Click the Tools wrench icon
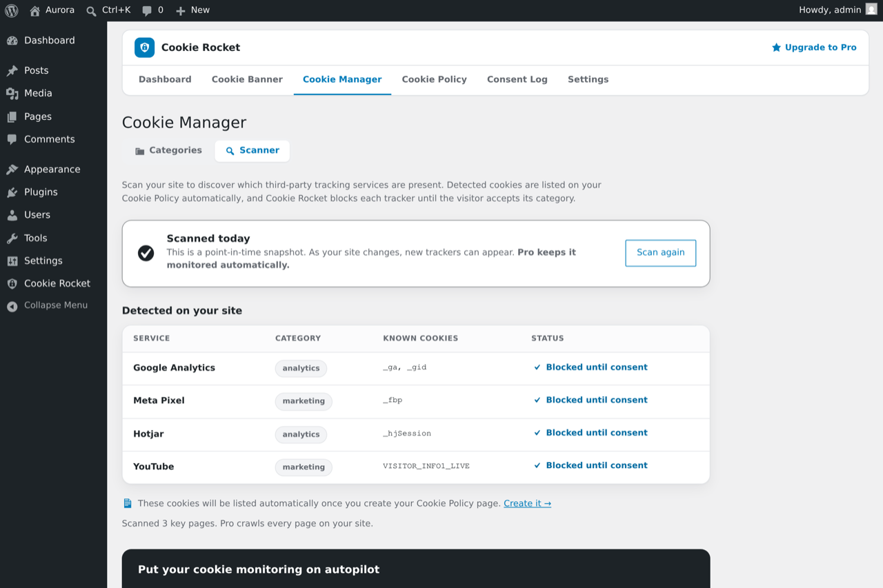The image size is (883, 588). [12, 239]
